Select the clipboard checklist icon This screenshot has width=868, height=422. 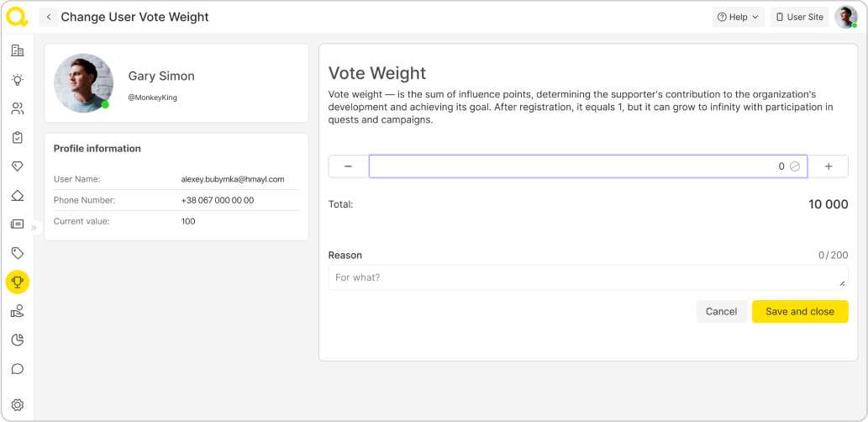coord(17,138)
